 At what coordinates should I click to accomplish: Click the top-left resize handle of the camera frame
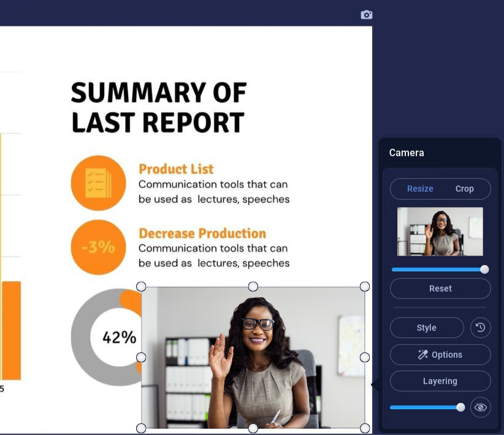141,287
